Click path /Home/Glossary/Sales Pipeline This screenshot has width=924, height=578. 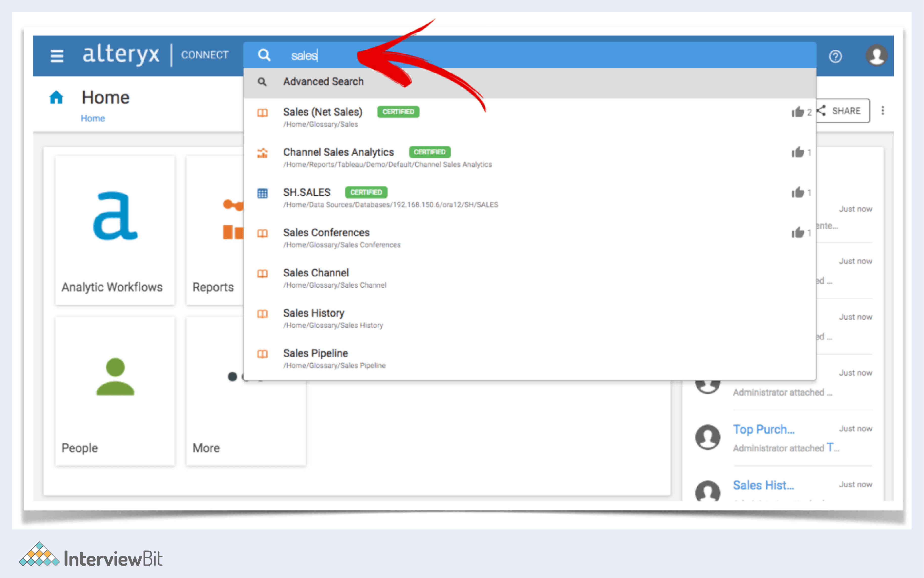(x=334, y=365)
